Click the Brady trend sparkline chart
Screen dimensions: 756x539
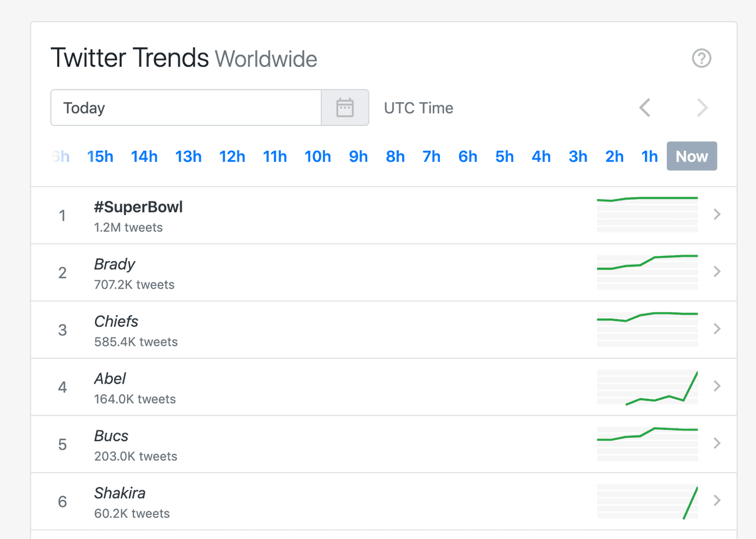click(647, 271)
